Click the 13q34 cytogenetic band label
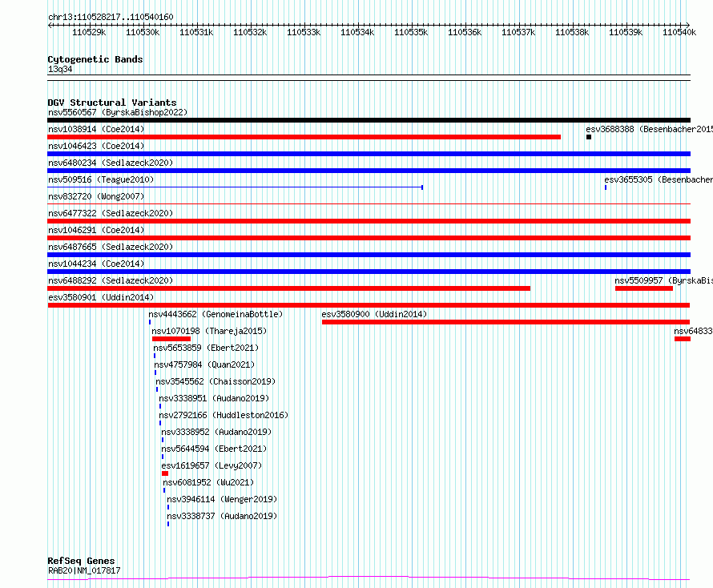Image resolution: width=713 pixels, height=588 pixels. tap(60, 69)
